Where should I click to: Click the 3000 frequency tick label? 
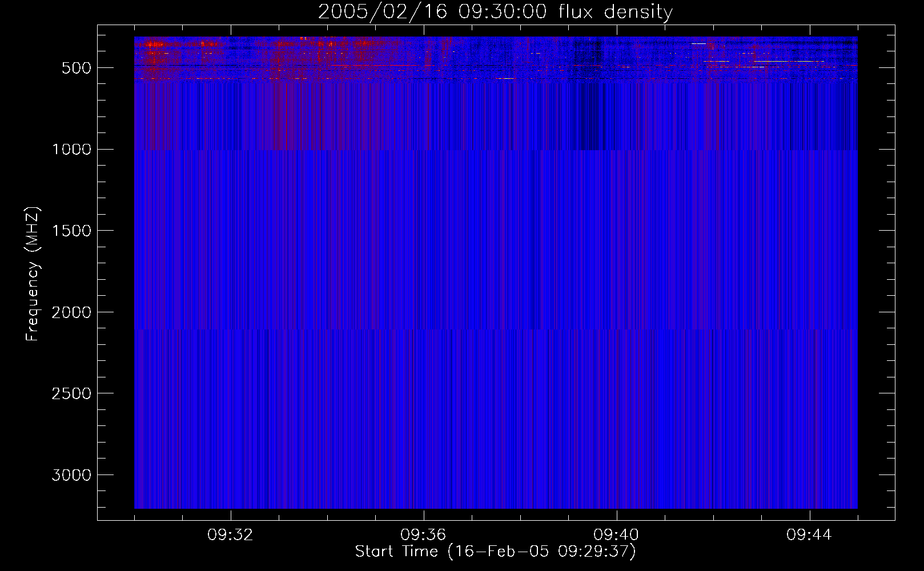(x=71, y=475)
